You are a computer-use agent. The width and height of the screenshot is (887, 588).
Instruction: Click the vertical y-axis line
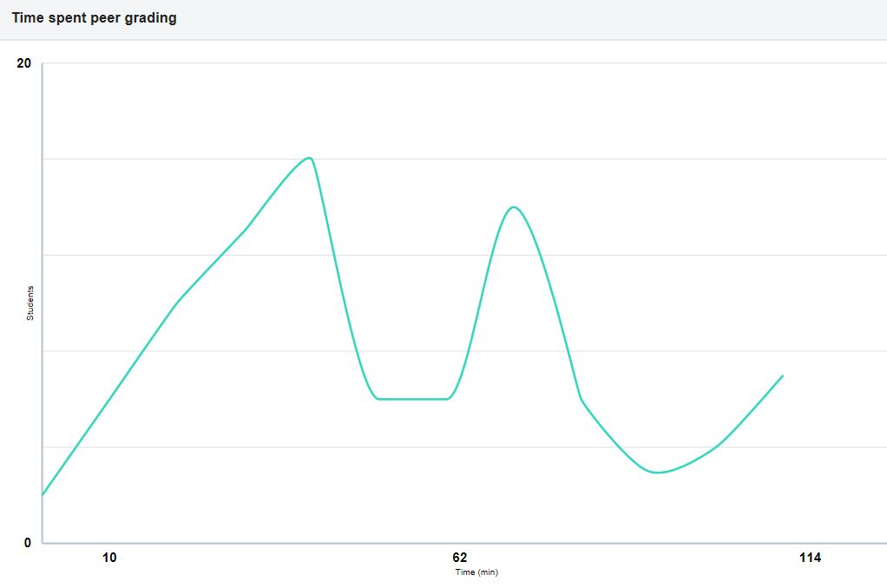42,303
